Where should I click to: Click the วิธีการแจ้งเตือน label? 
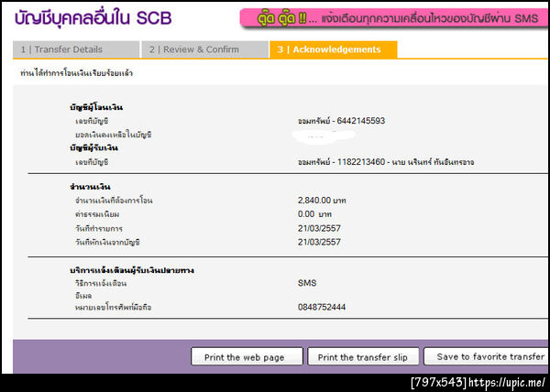(x=101, y=283)
